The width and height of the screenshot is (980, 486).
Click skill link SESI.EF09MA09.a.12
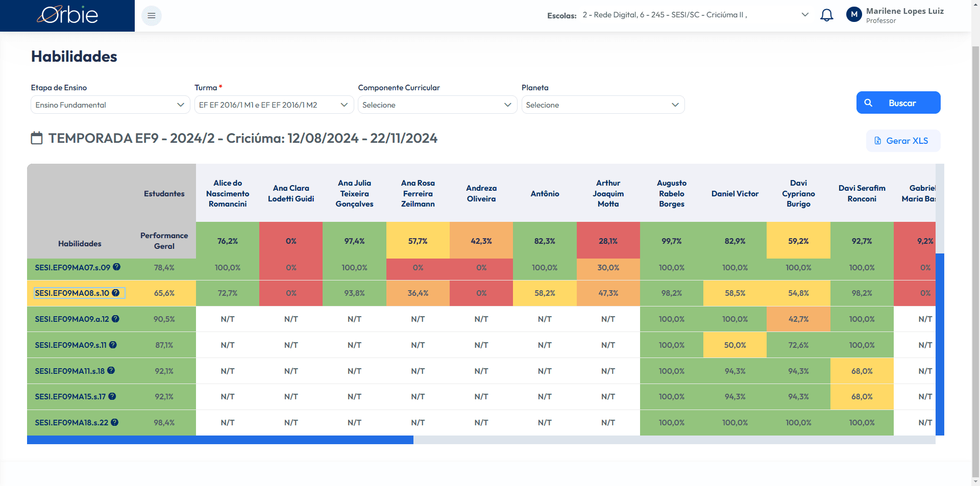pos(72,319)
